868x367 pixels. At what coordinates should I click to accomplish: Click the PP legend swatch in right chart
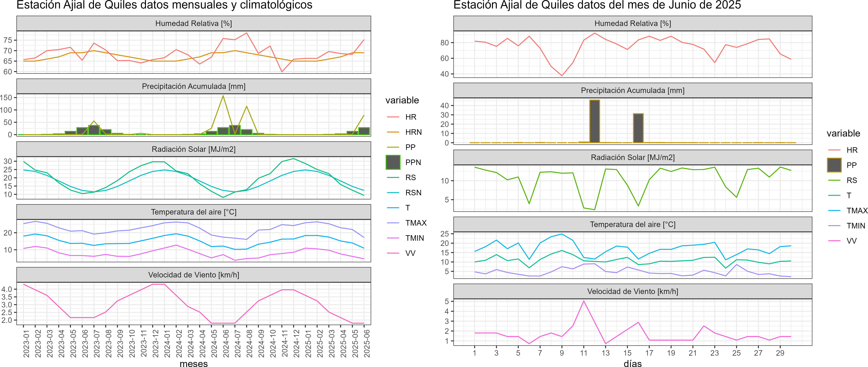click(x=834, y=165)
